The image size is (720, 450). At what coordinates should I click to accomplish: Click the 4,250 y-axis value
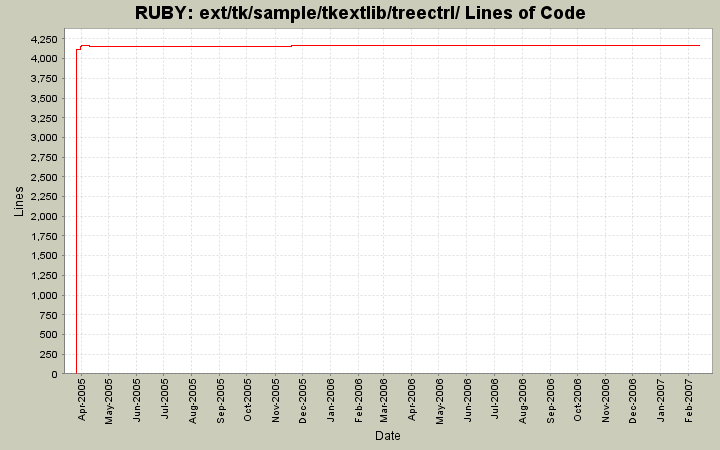coord(44,39)
